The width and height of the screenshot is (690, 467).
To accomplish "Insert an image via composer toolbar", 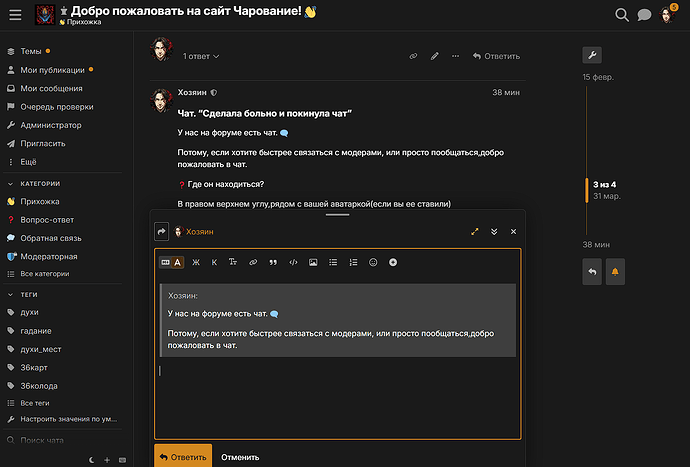I will point(313,262).
